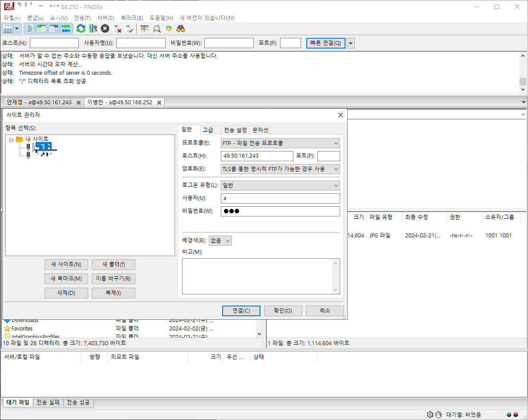Viewport: 528px width, 420px height.
Task: Click queue settings gear icon in status bar
Action: click(430, 415)
